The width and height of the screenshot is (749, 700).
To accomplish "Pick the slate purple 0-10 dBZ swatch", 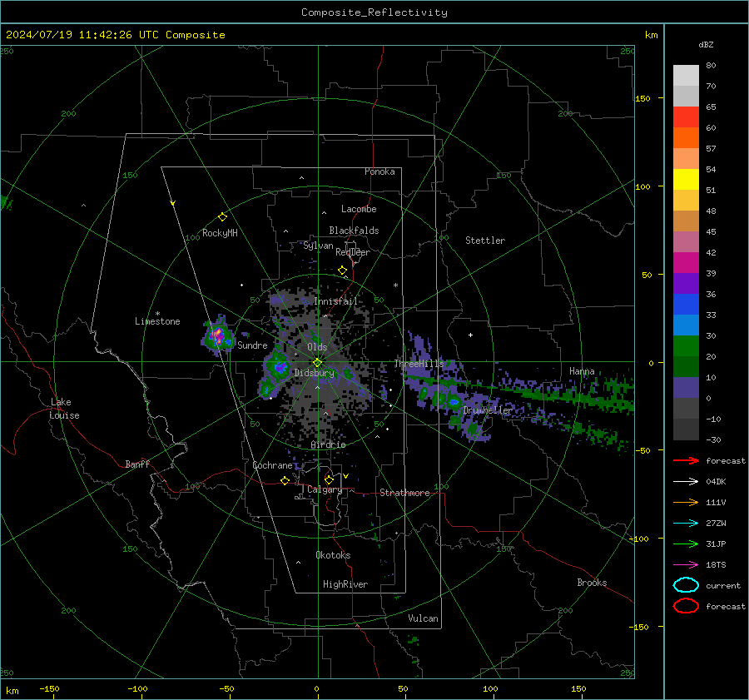I will click(686, 388).
